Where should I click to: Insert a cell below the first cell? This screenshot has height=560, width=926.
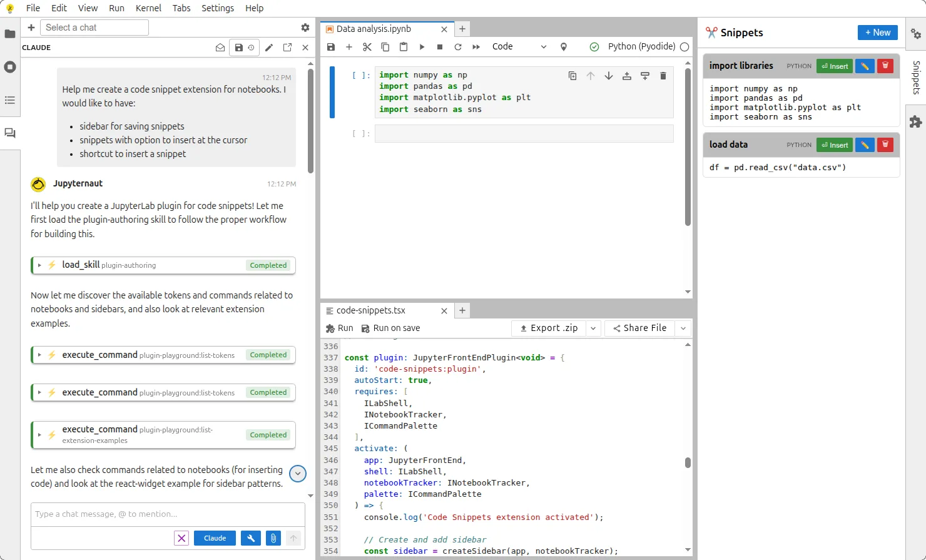(x=645, y=76)
